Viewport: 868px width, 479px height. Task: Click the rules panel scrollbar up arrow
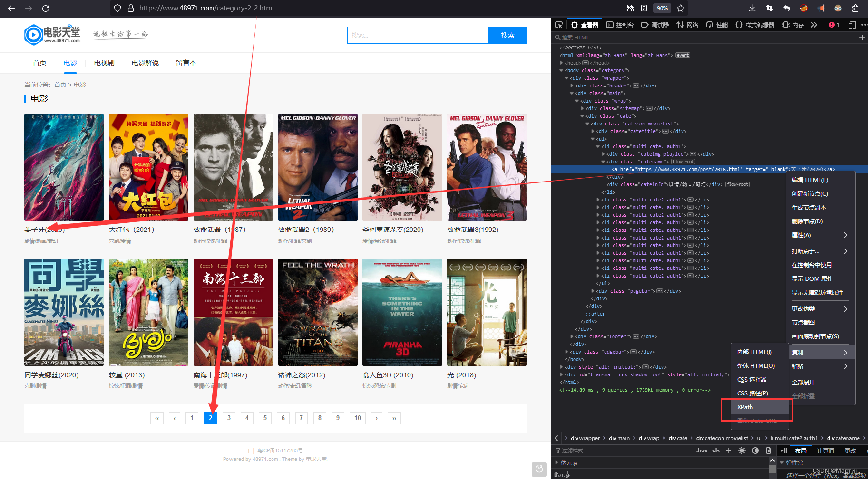point(772,461)
